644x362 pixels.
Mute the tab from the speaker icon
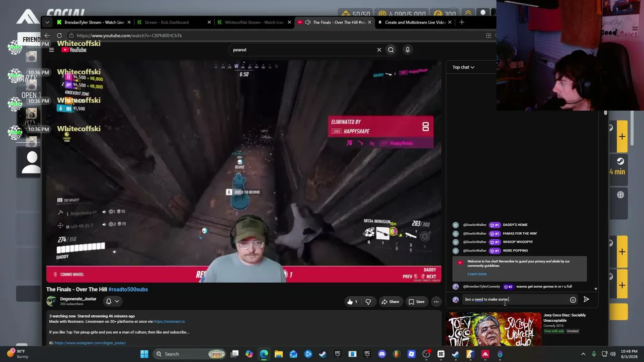tap(307, 22)
